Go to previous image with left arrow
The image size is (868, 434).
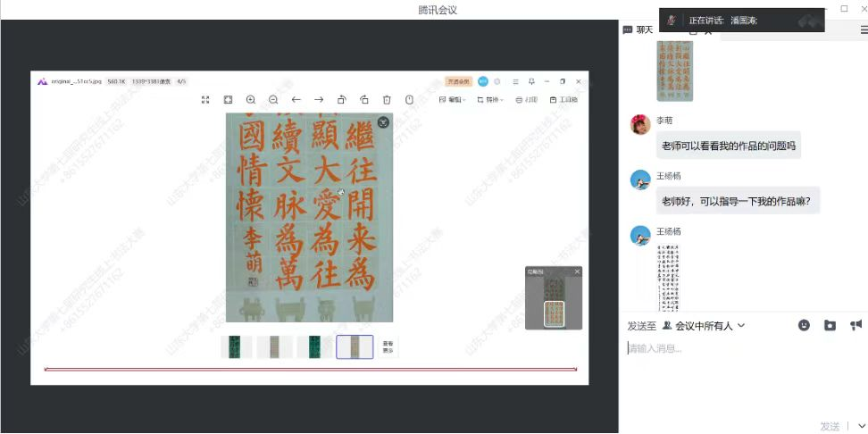pos(296,100)
